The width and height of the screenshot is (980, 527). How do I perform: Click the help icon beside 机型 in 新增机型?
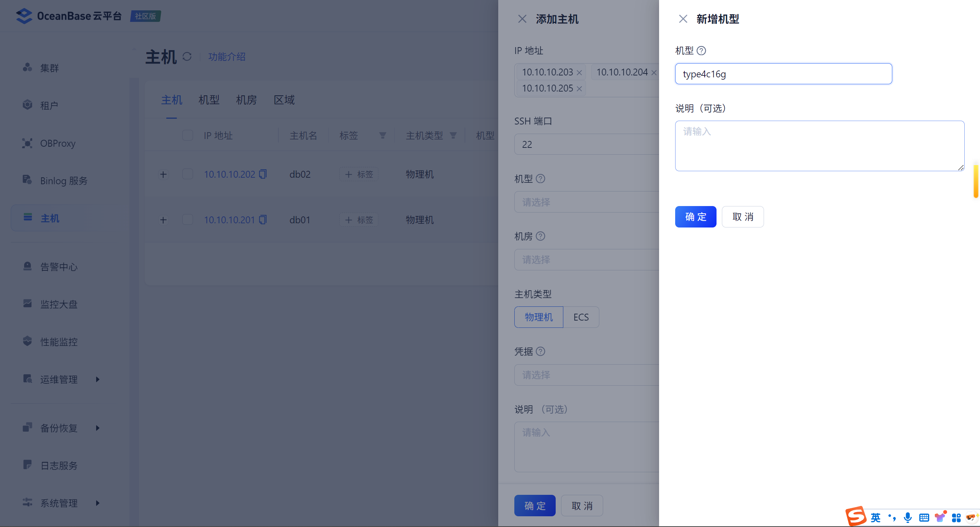[x=701, y=51]
